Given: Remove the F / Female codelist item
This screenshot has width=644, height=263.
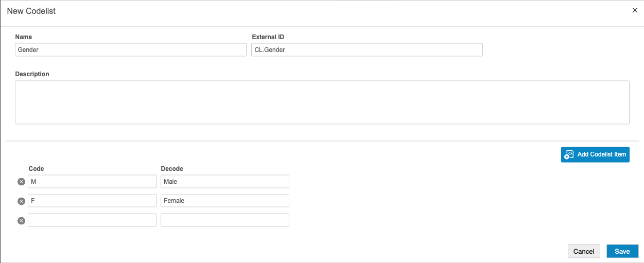Looking at the screenshot, I should point(21,201).
